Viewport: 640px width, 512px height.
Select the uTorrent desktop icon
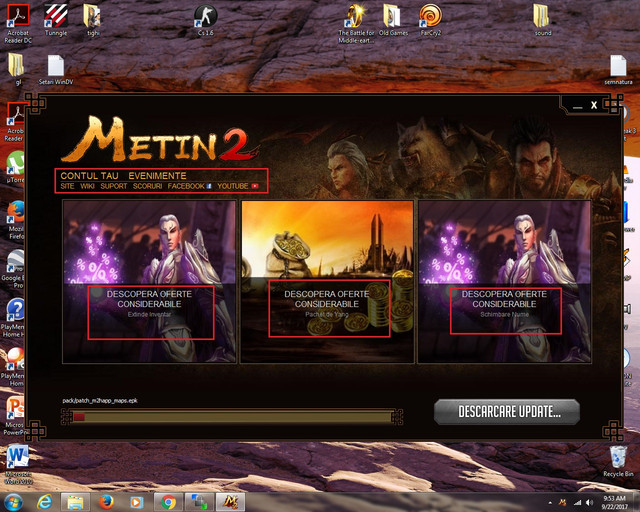click(16, 167)
